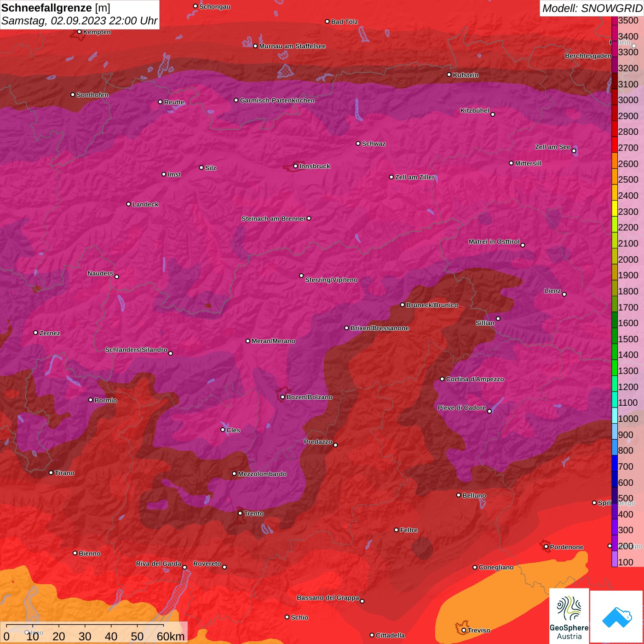
Task: Click the 'Modell: SNOWGRID' label
Action: click(592, 8)
